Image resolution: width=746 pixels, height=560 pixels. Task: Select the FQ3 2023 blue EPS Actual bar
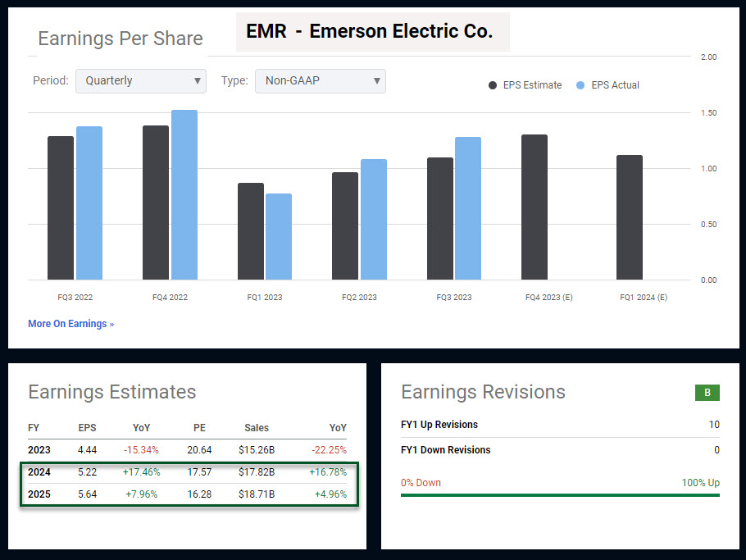(x=468, y=209)
